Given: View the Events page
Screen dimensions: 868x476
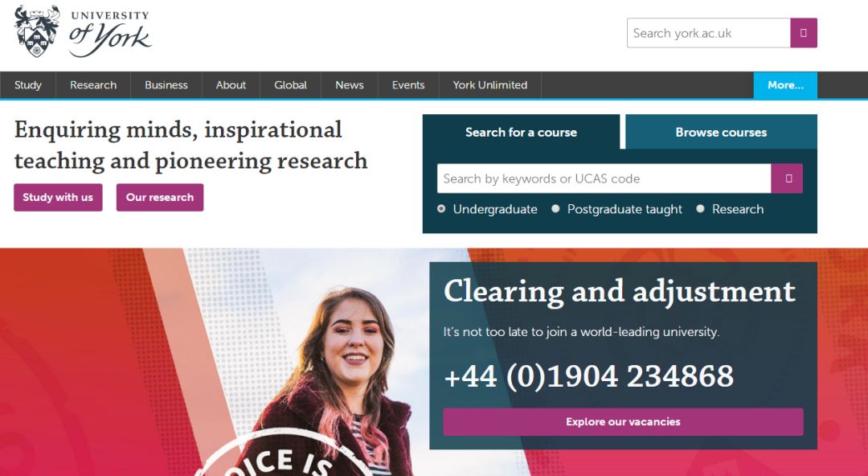Looking at the screenshot, I should tap(408, 85).
